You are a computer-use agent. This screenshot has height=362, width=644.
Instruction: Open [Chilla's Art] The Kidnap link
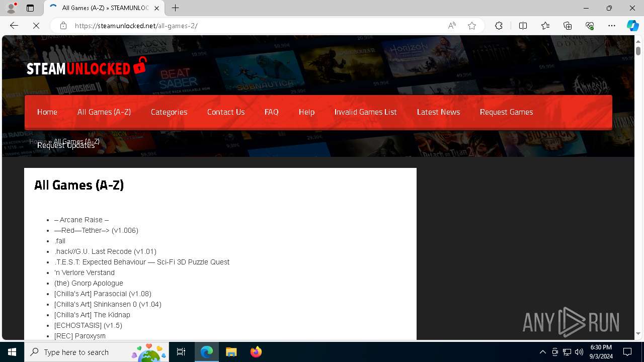92,315
